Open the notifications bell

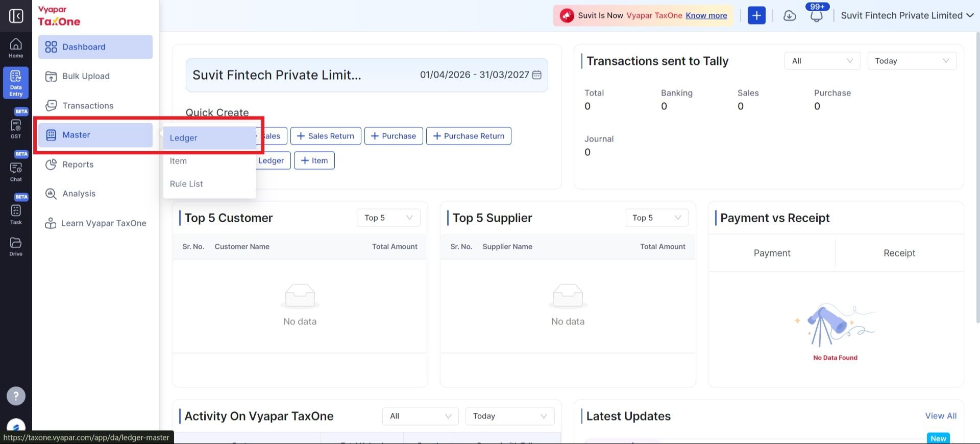tap(817, 16)
